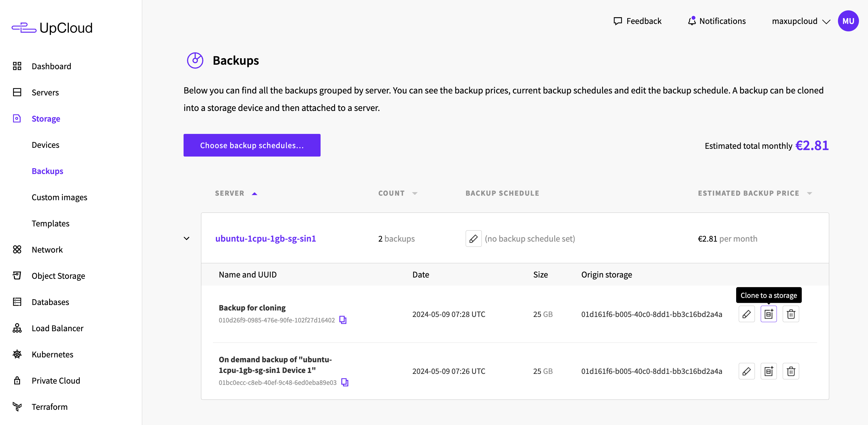Click the €2.81 estimated monthly total
The image size is (868, 425).
(812, 145)
